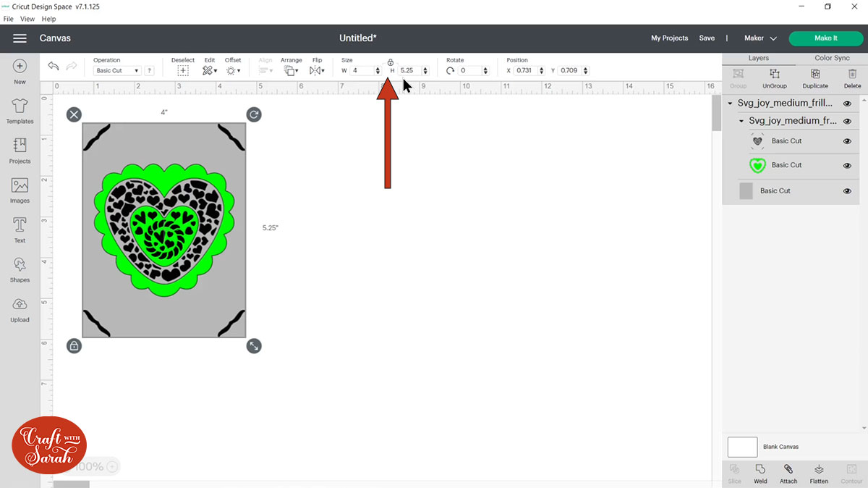Viewport: 868px width, 488px height.
Task: Click the Y position input field
Action: click(x=569, y=71)
